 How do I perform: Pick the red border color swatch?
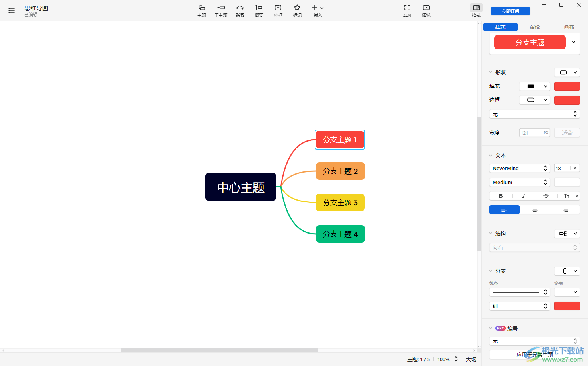(x=567, y=100)
